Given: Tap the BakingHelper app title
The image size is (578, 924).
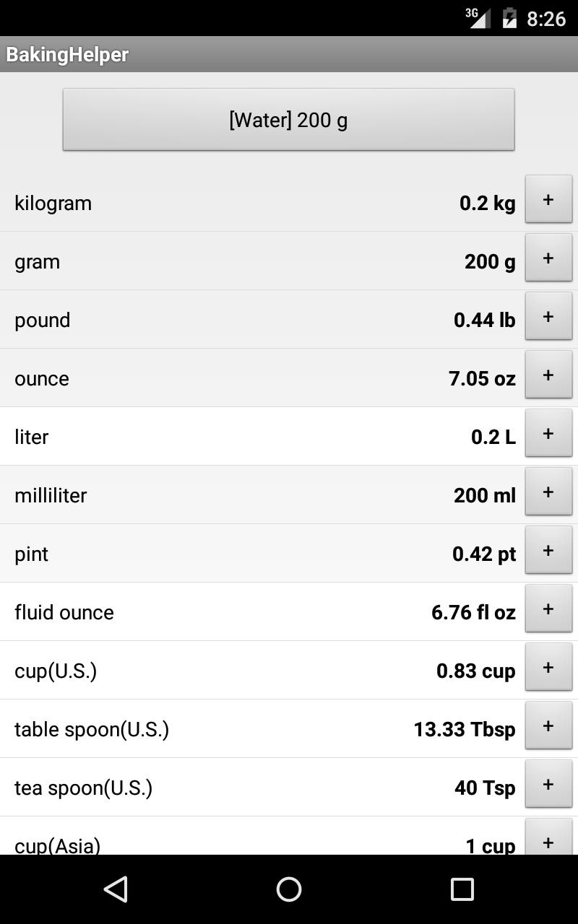Looking at the screenshot, I should click(x=67, y=55).
